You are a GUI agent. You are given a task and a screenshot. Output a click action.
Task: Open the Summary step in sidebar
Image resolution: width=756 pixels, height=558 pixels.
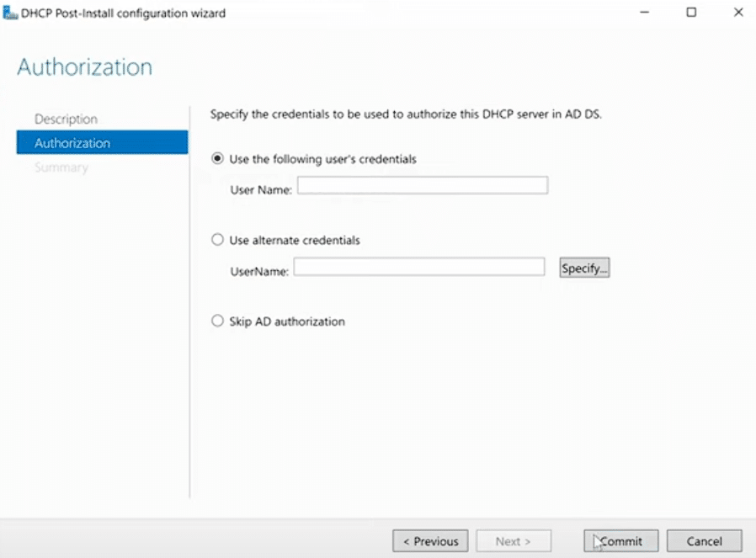click(x=61, y=167)
